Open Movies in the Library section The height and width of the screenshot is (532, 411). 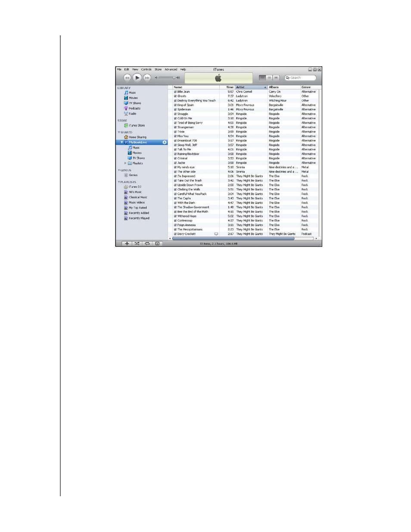point(131,98)
